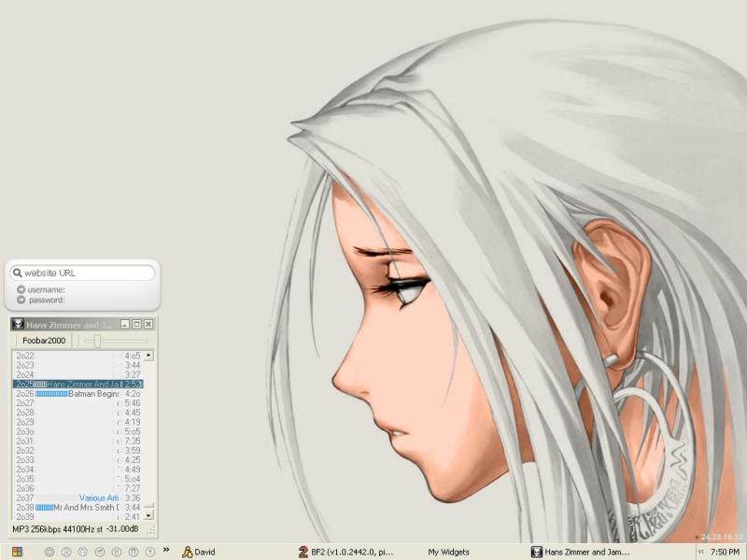
Task: Select playlist row 2o28
Action: tap(78, 413)
